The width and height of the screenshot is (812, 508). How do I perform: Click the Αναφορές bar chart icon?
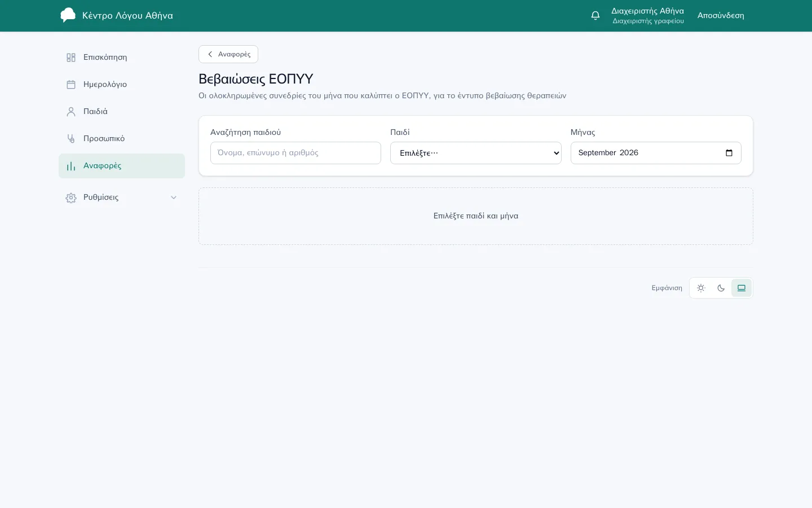71,166
